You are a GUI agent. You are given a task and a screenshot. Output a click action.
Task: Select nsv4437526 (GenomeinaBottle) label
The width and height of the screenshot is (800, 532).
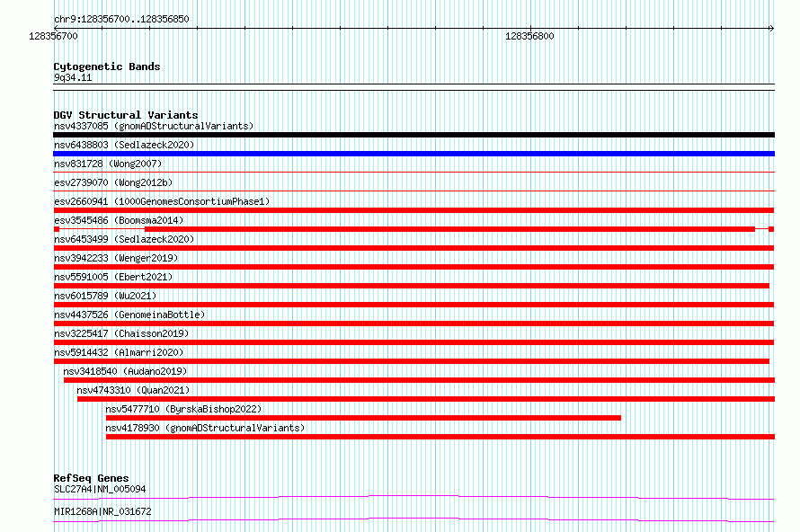[129, 315]
